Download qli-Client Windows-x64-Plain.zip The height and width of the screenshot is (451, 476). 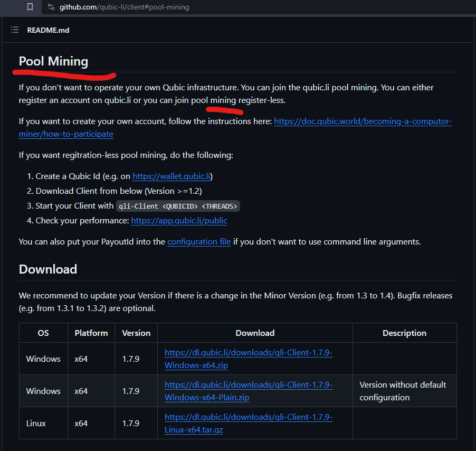tap(249, 391)
